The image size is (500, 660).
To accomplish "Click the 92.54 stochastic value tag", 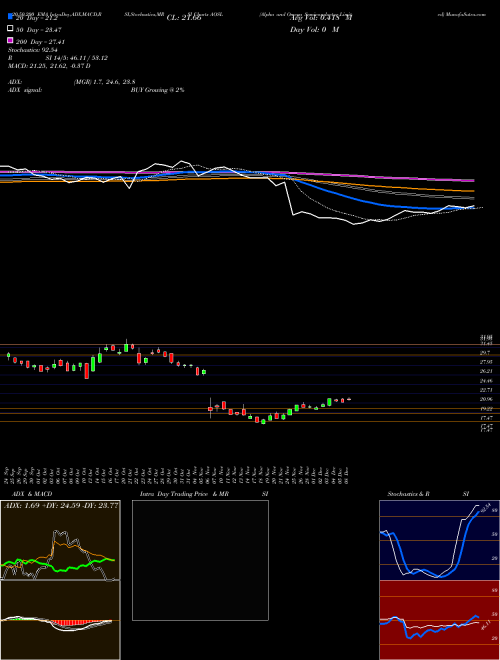I will click(486, 508).
